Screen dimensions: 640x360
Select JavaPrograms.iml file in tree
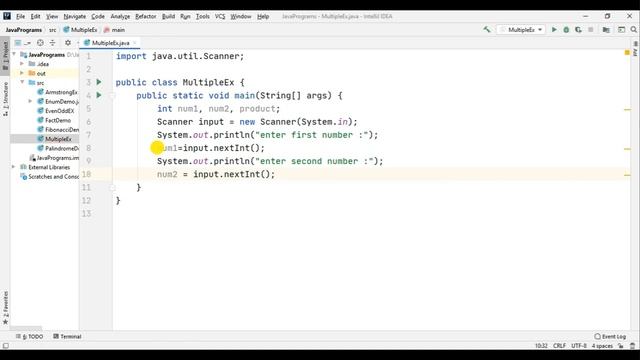point(54,158)
